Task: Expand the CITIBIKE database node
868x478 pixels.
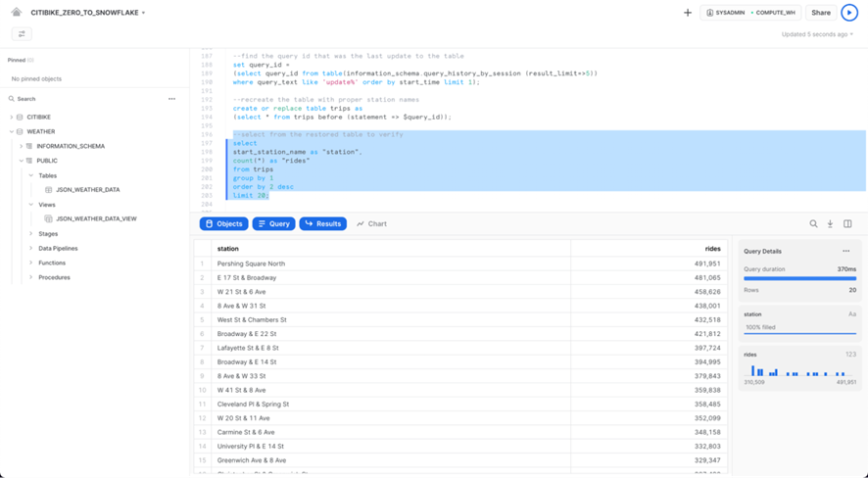Action: tap(12, 118)
